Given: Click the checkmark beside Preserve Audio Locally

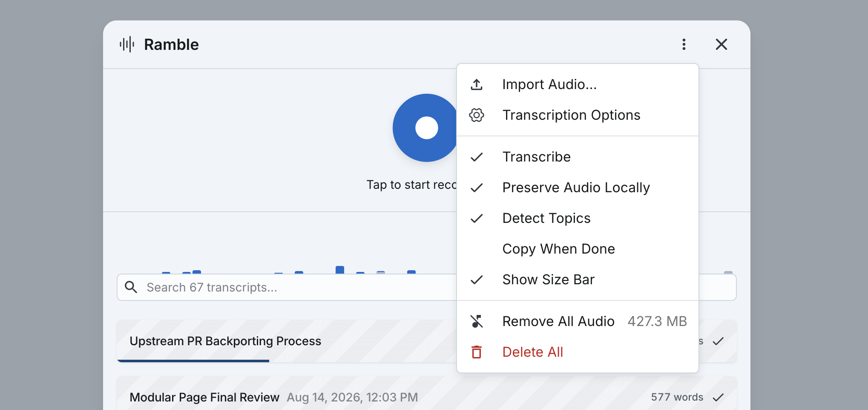Looking at the screenshot, I should point(477,188).
